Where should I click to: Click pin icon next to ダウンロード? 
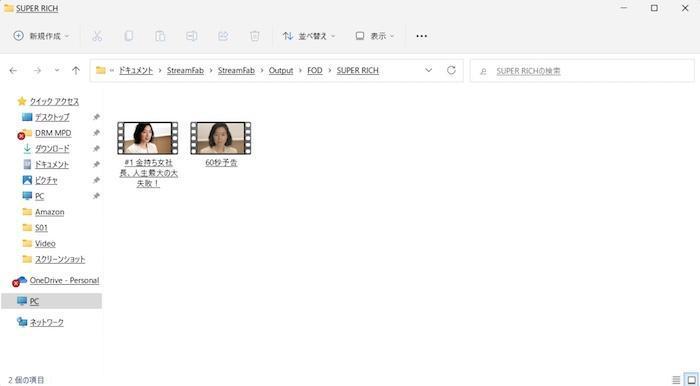tap(96, 149)
